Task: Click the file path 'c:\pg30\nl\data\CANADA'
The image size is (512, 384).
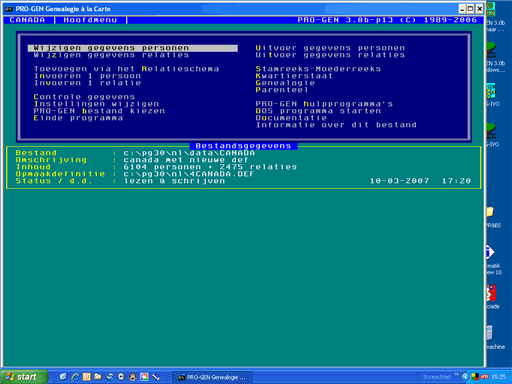Action: pyautogui.click(x=189, y=153)
